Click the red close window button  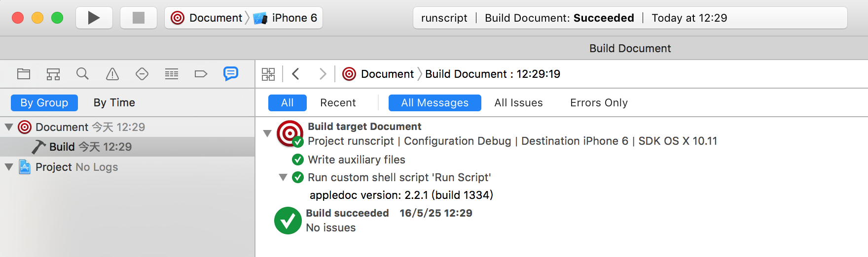(18, 18)
